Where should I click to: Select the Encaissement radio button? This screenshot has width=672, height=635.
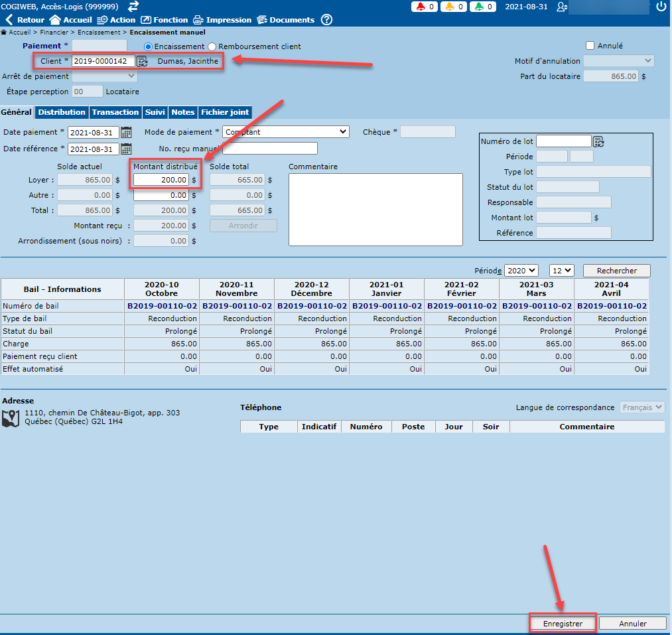(149, 46)
